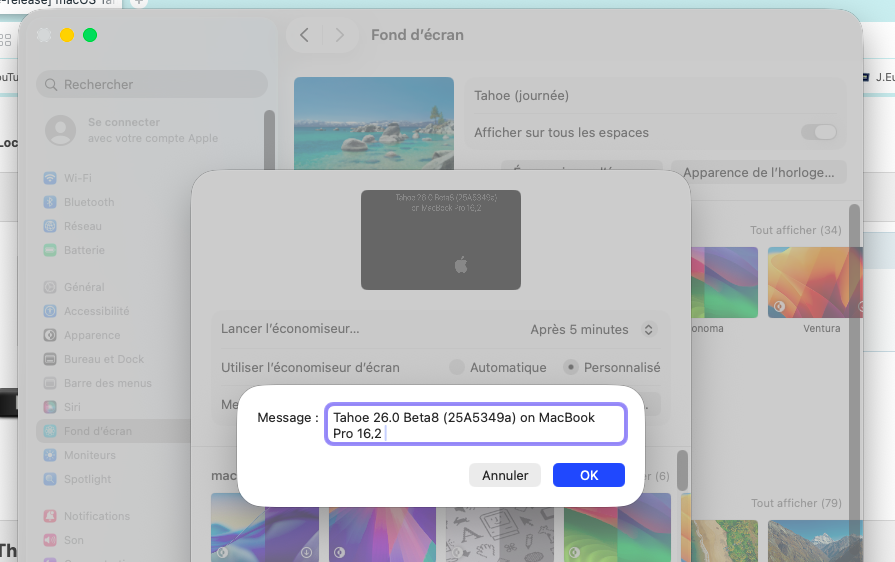Screen dimensions: 895x562
Task: Click the sidebar vertical scrollbar
Action: pos(269,140)
